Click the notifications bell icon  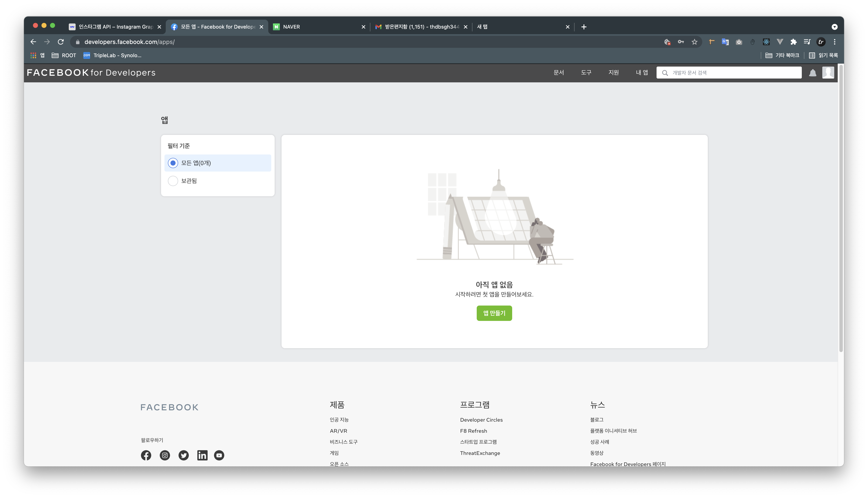coord(812,73)
